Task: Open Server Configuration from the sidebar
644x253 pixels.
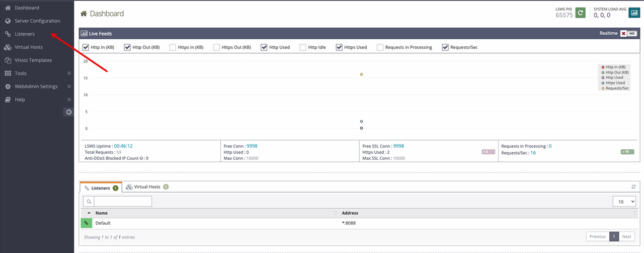Action: 37,21
